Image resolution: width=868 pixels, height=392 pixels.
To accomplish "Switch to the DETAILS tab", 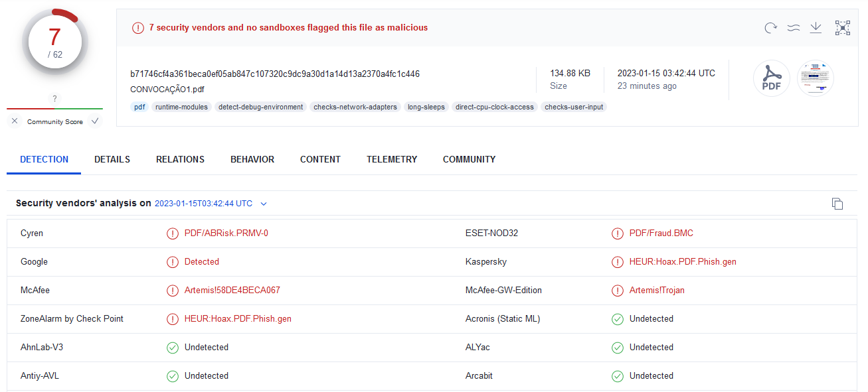I will pos(112,159).
